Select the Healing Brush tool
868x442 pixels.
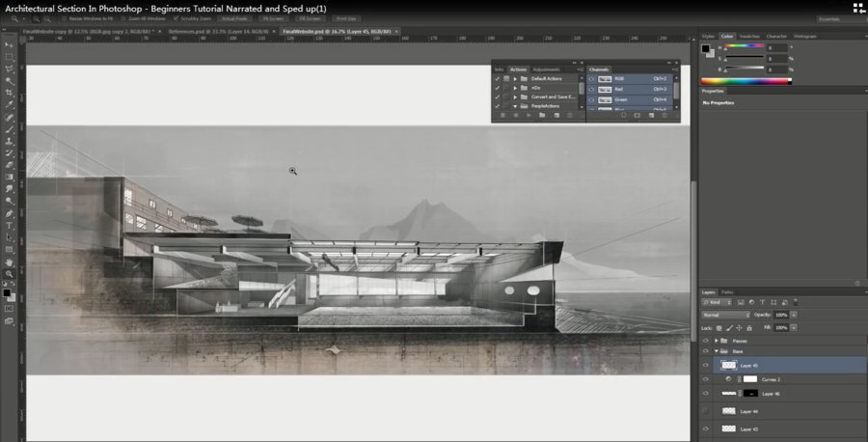point(9,118)
